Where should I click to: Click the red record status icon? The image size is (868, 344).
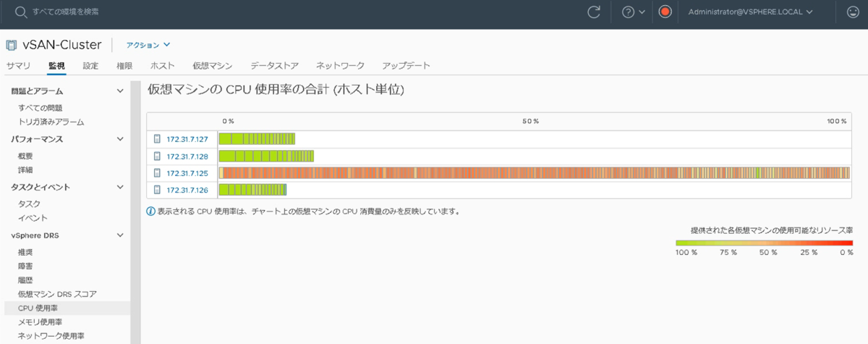[x=665, y=12]
